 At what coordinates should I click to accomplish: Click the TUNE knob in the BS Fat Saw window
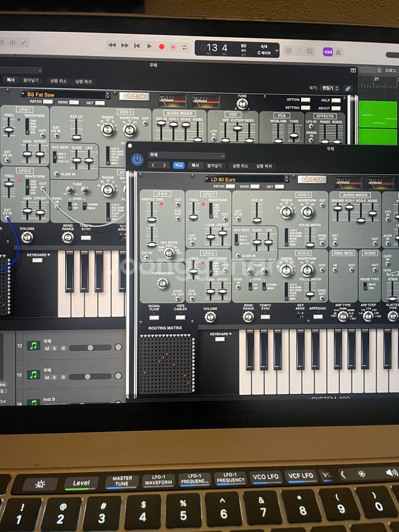click(x=242, y=104)
